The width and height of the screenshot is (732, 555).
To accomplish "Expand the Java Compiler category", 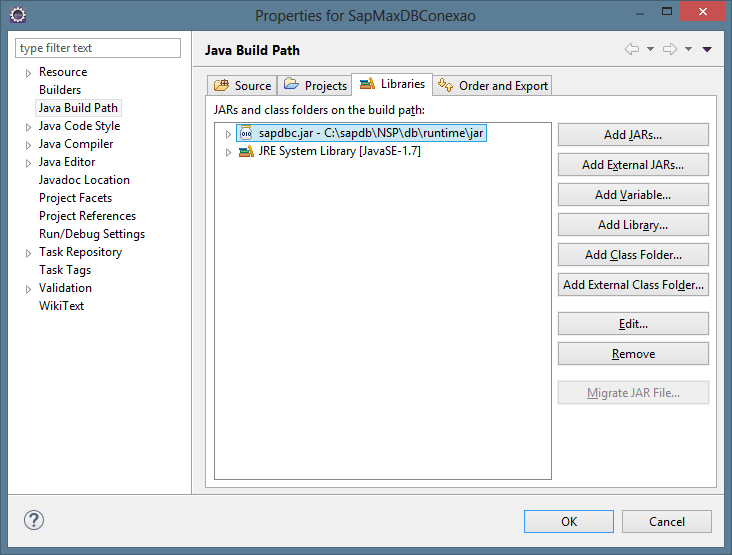I will tap(28, 145).
